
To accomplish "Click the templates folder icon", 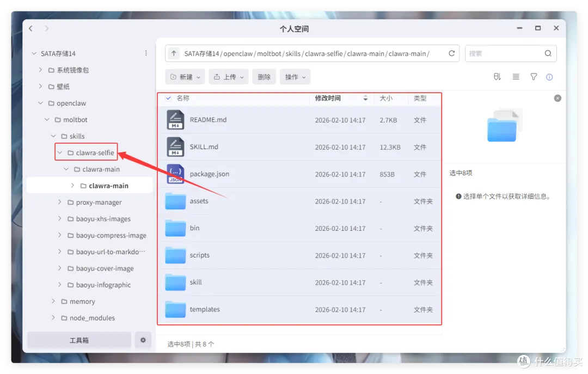I will click(175, 309).
